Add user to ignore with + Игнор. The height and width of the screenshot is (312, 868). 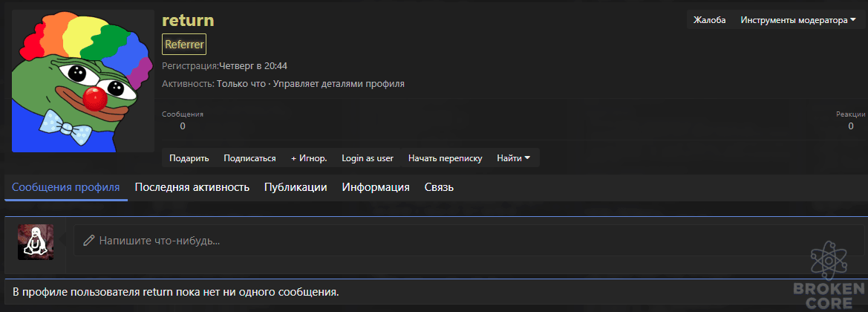309,158
